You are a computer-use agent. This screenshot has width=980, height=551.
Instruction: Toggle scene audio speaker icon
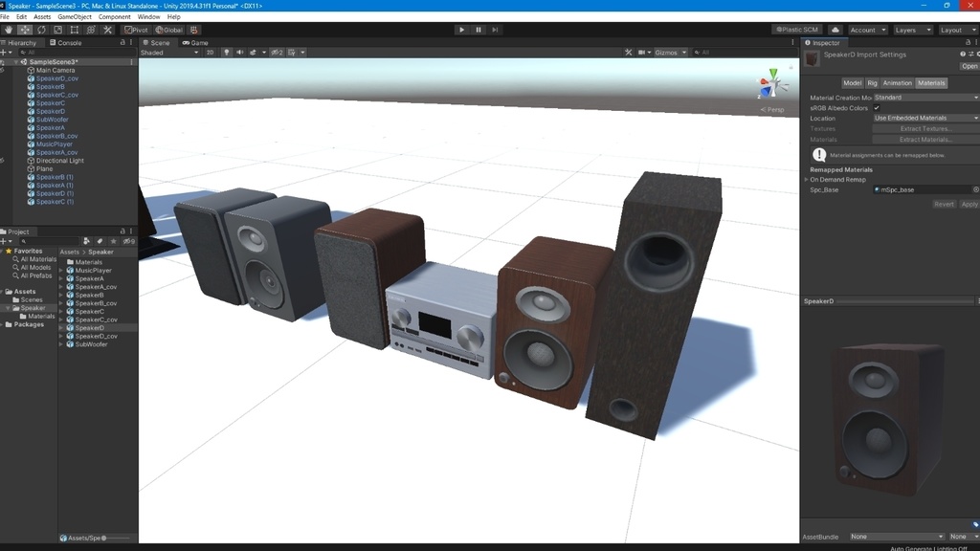click(239, 53)
